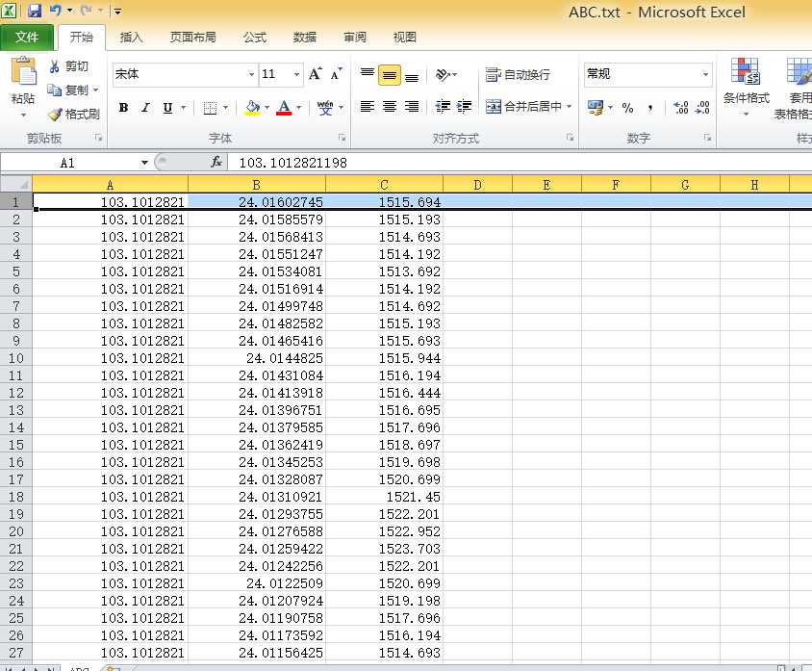
Task: Click Merge and Center (合并后居中) button
Action: click(523, 107)
